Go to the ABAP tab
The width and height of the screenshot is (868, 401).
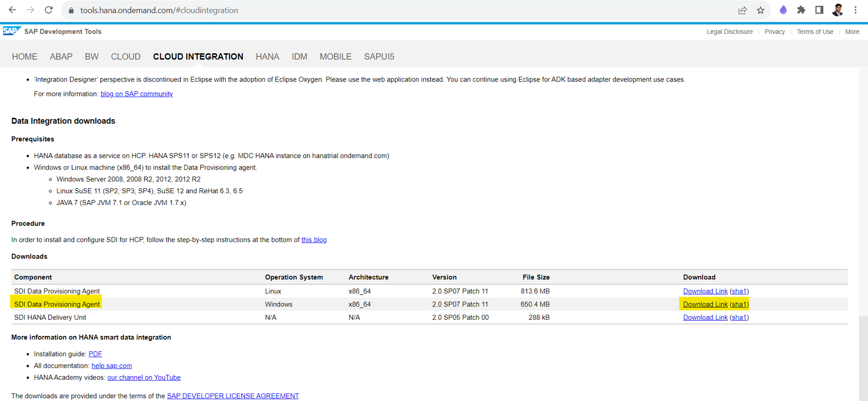click(61, 57)
